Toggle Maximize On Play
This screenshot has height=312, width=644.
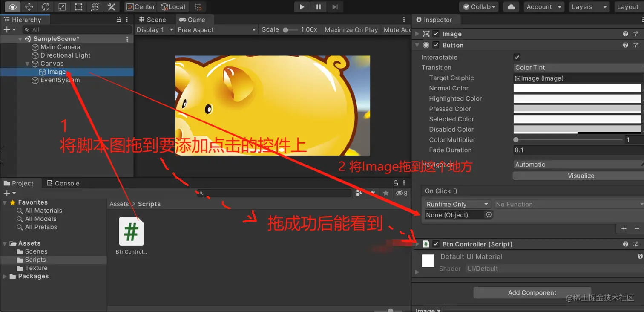click(351, 30)
